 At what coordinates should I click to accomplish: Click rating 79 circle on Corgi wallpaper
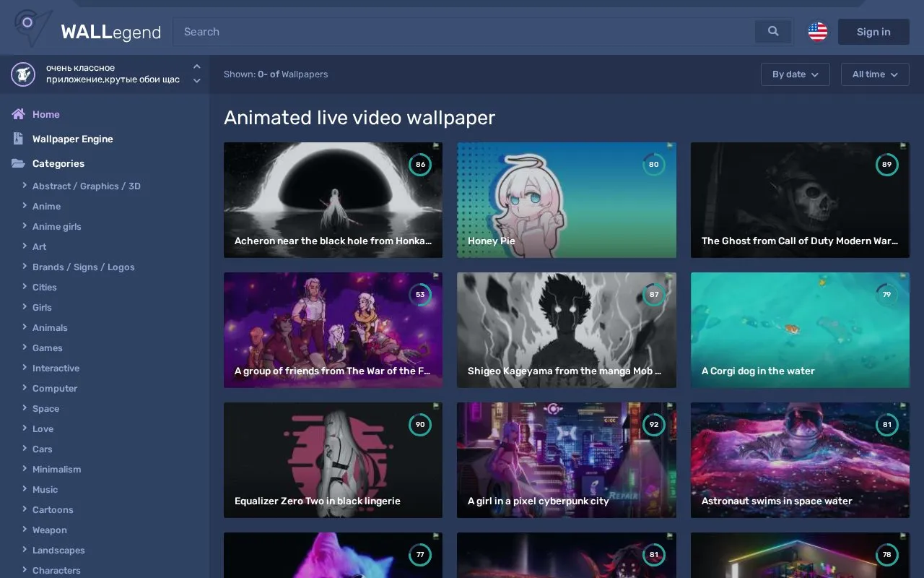[886, 294]
